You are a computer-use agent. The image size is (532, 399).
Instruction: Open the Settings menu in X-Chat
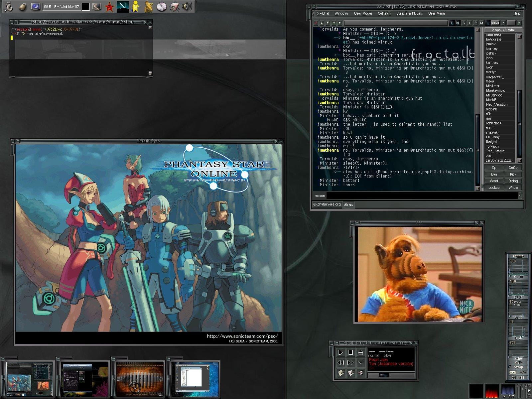click(x=384, y=13)
